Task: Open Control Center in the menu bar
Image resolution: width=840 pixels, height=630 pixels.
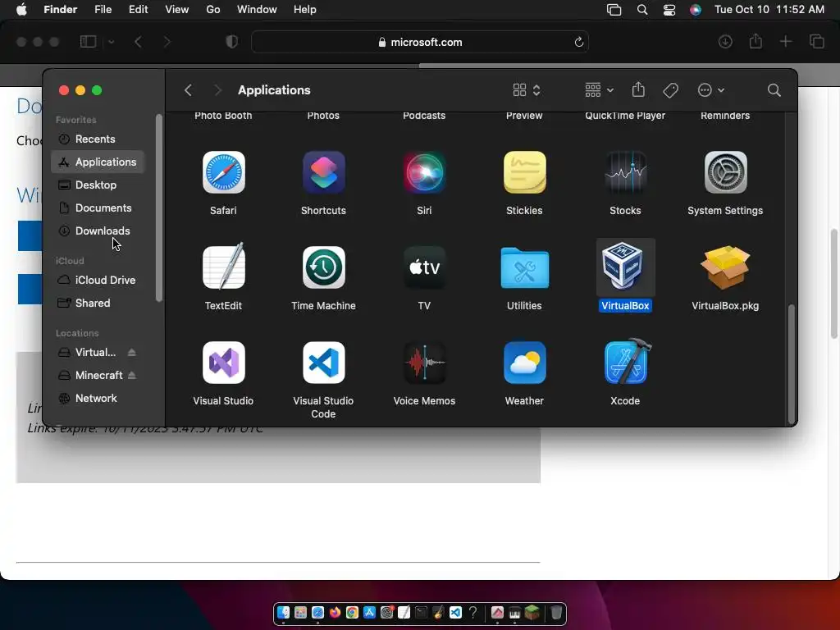Action: tap(669, 10)
